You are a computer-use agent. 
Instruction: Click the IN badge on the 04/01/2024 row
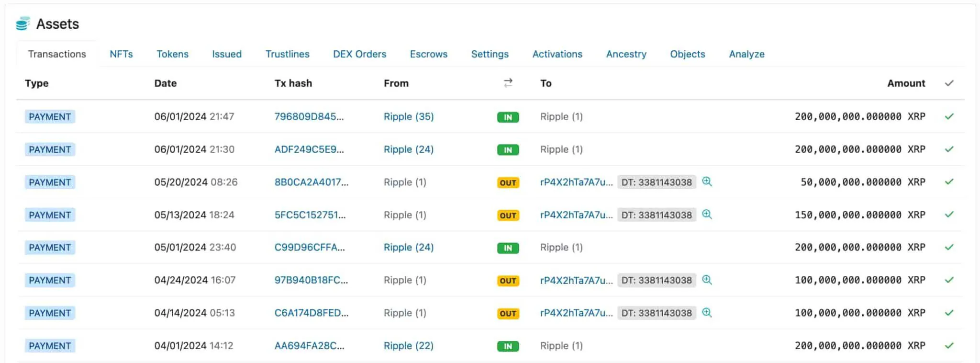tap(508, 346)
